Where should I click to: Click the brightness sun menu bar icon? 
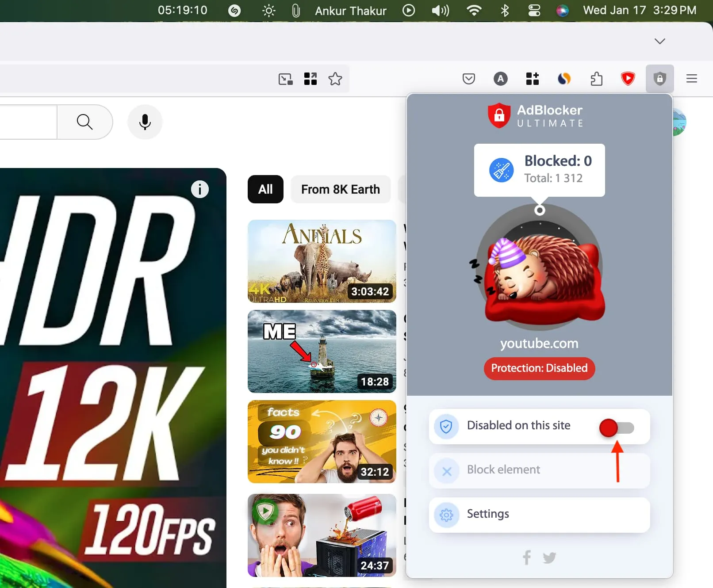click(x=268, y=11)
